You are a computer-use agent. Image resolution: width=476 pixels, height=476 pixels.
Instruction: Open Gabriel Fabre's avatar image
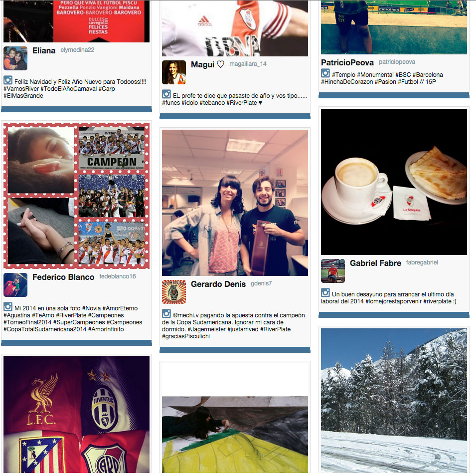[333, 271]
